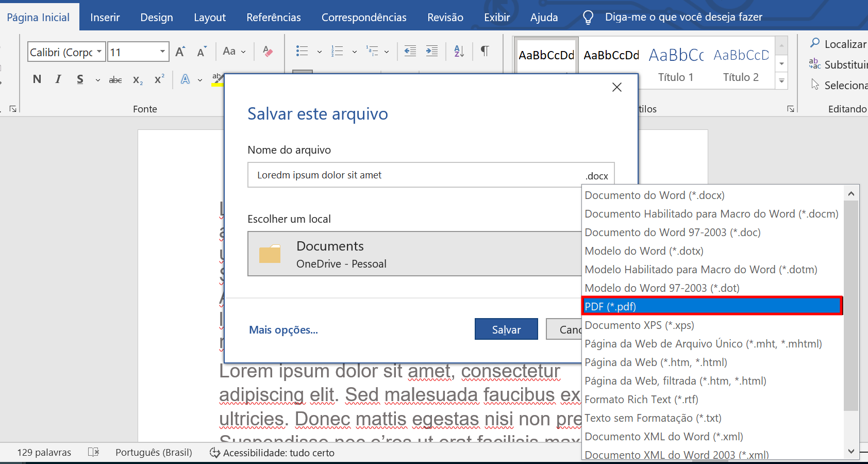Open the text highlight color swatch
The height and width of the screenshot is (464, 868).
(x=217, y=79)
